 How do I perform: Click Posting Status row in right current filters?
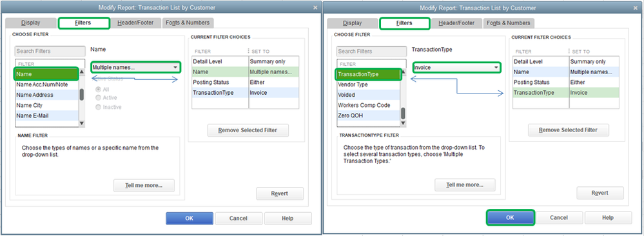click(566, 83)
